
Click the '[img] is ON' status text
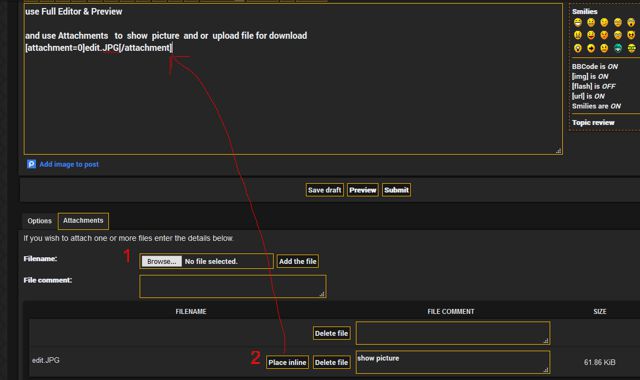590,76
